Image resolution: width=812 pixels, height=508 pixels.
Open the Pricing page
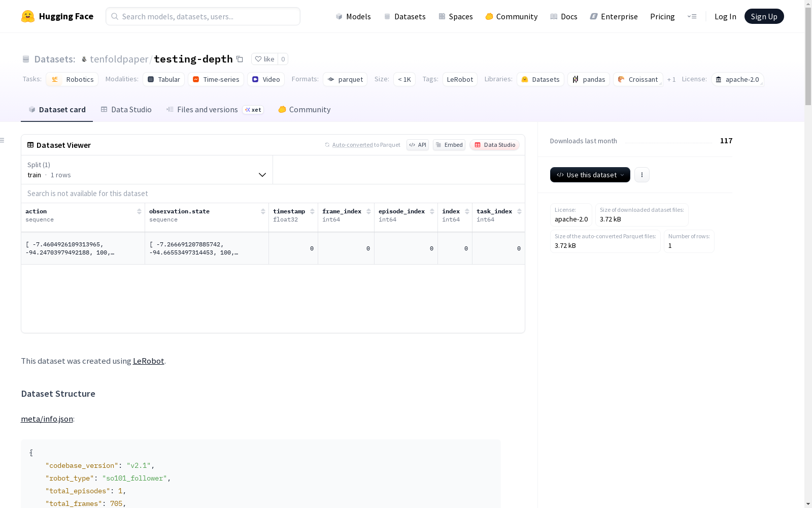click(662, 16)
